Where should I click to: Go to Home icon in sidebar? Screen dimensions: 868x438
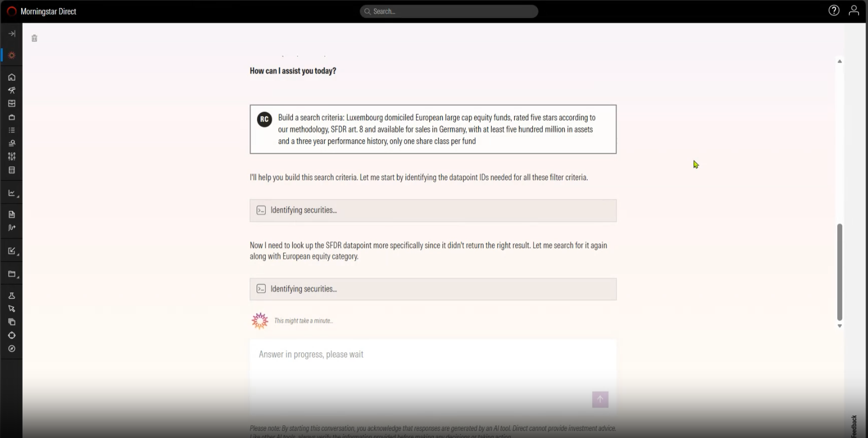coord(12,77)
